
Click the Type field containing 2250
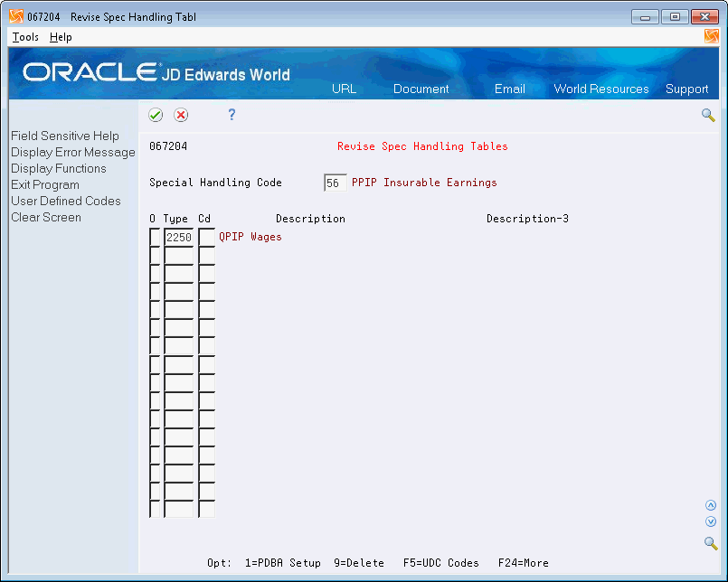click(x=181, y=237)
